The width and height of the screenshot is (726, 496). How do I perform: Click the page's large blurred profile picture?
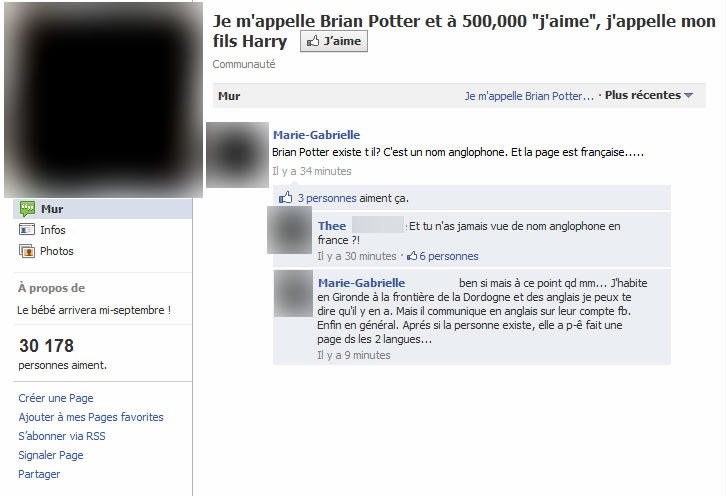click(103, 100)
